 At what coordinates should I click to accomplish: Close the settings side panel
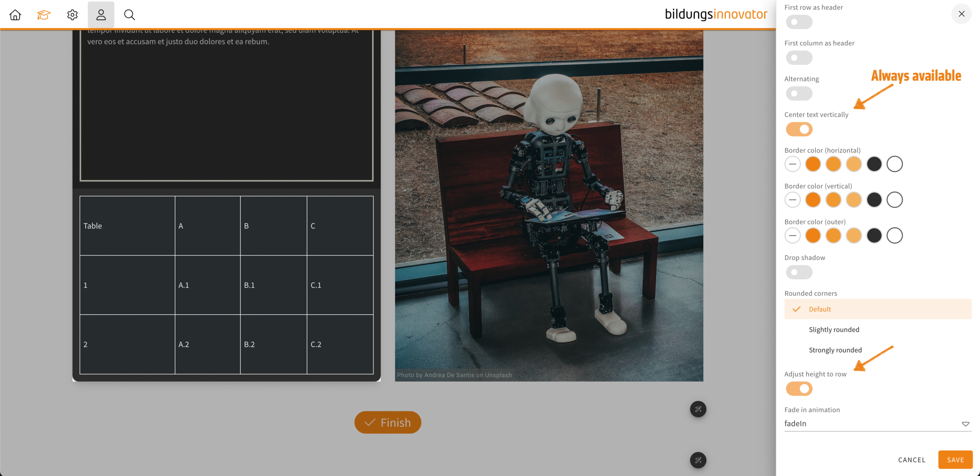(961, 14)
